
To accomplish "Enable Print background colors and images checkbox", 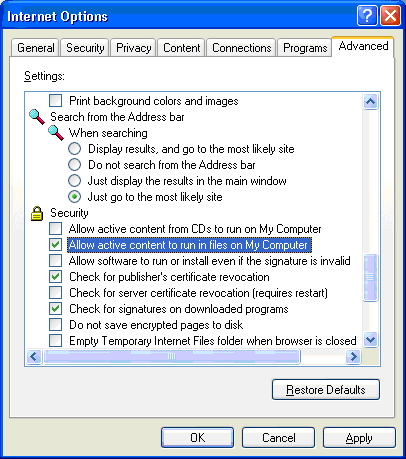I will point(55,101).
